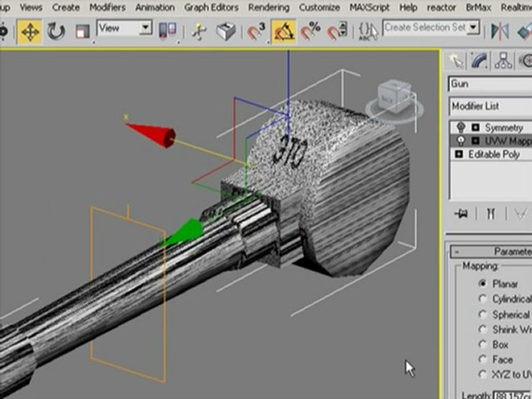Toggle Keyboard Shortcut Override icon
The width and height of the screenshot is (532, 399).
[226, 32]
